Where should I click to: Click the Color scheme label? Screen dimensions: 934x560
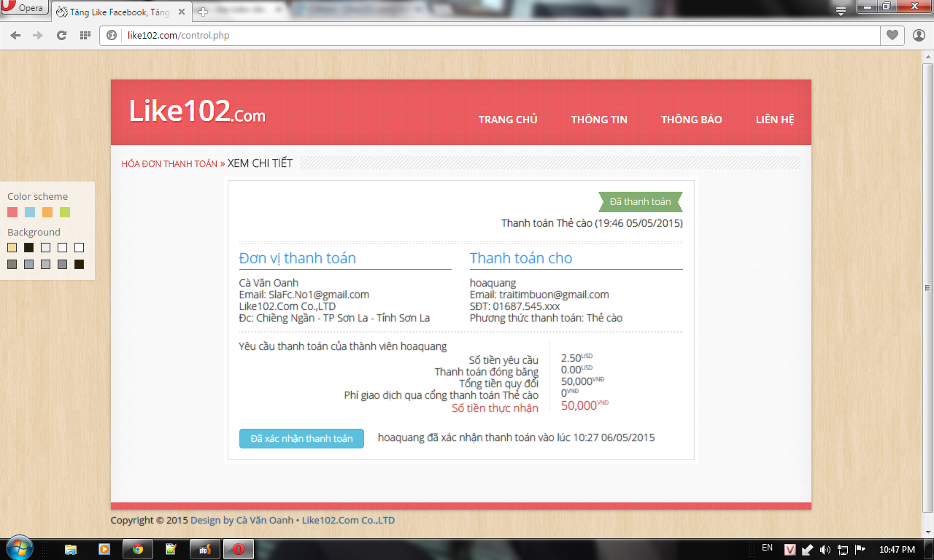(37, 196)
